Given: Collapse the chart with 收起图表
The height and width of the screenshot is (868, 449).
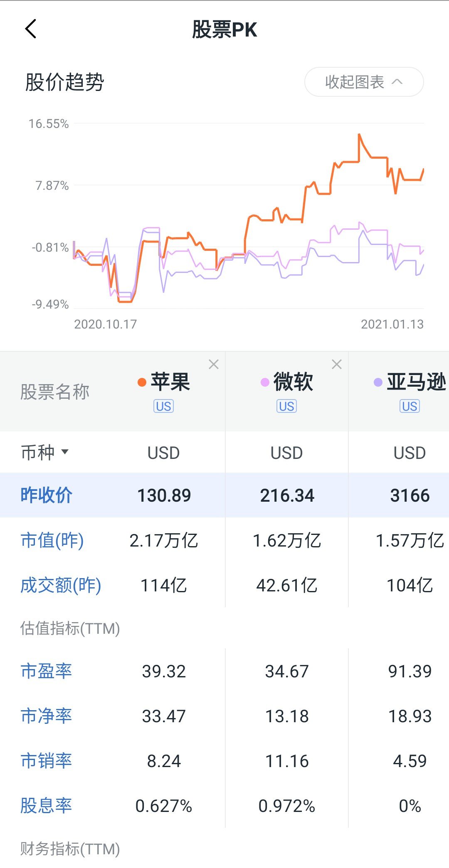Looking at the screenshot, I should pos(364,82).
